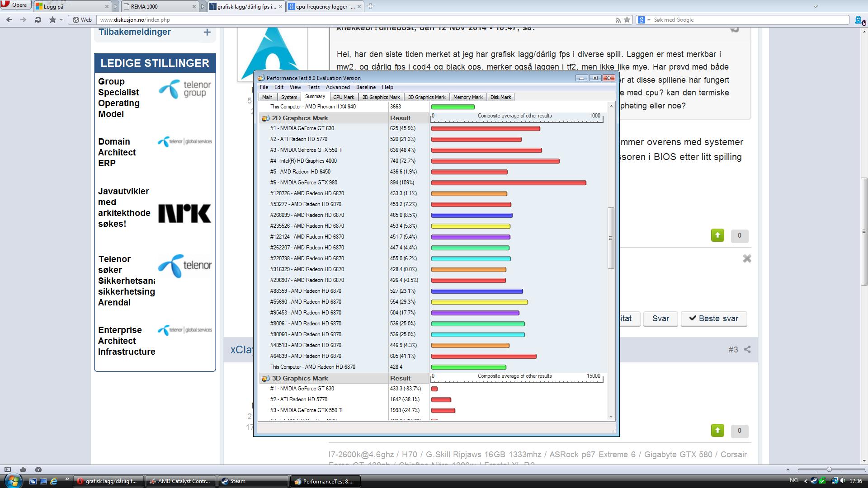The image size is (868, 488).
Task: Switch to the Main tab in PerformanceTest
Action: [267, 97]
